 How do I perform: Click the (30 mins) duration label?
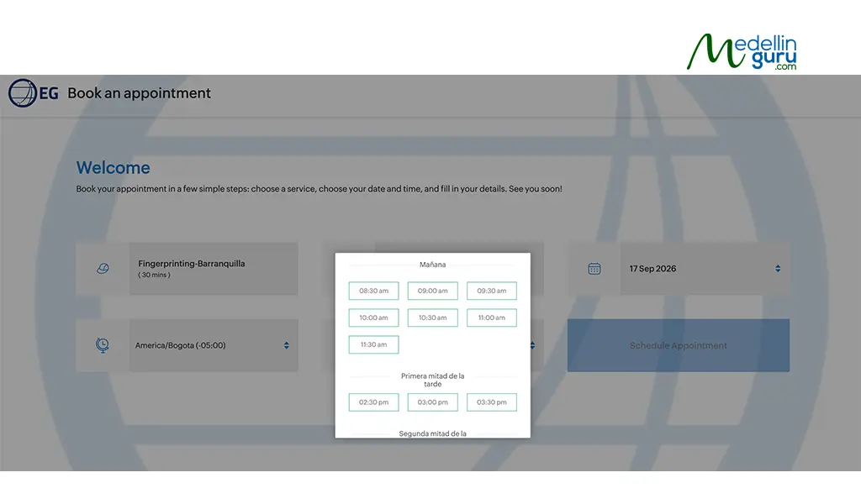pos(155,275)
